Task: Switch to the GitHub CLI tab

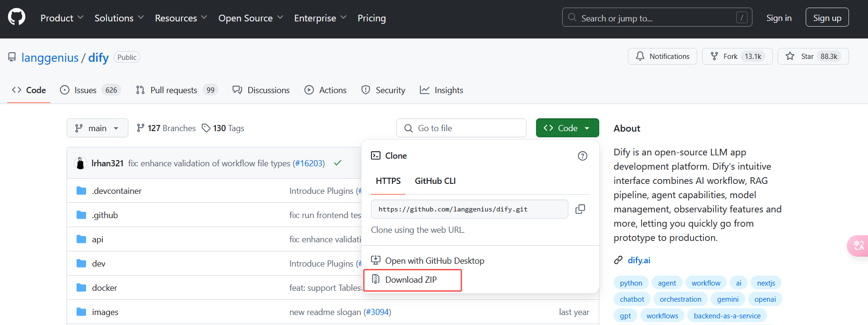Action: 435,181
